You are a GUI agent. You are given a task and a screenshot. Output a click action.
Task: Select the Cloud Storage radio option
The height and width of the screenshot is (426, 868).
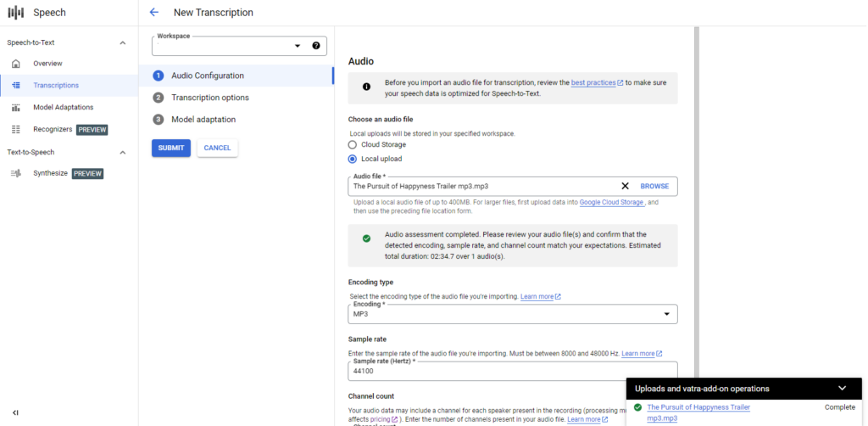[352, 144]
